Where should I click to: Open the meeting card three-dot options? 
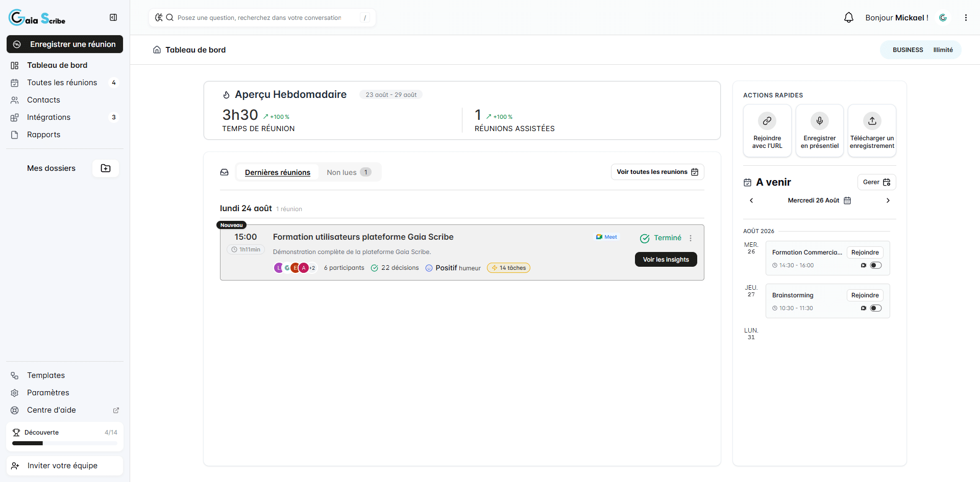691,238
